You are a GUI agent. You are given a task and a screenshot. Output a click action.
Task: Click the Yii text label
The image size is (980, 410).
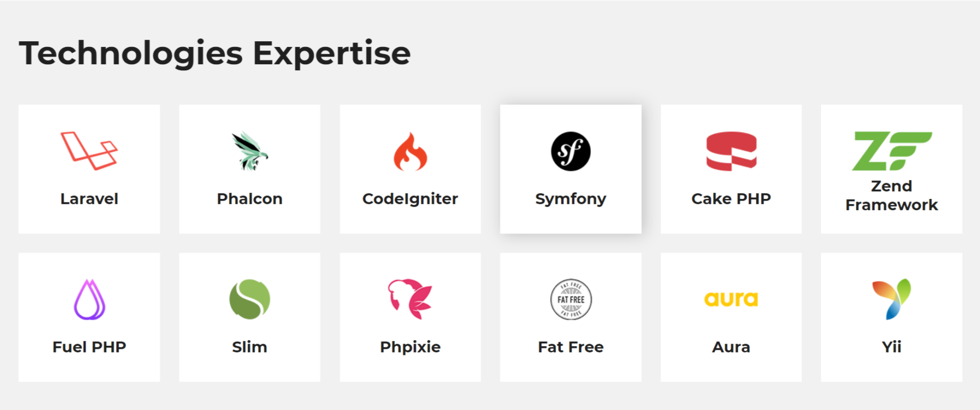click(x=891, y=347)
